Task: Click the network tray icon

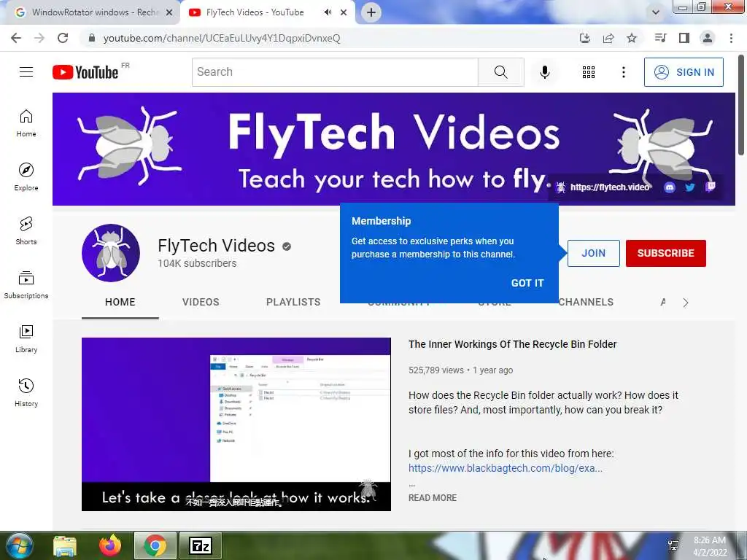Action: (673, 545)
